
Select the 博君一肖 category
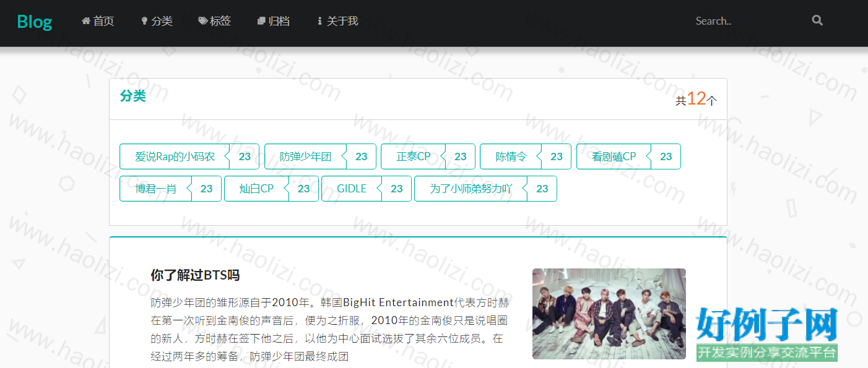coord(156,189)
